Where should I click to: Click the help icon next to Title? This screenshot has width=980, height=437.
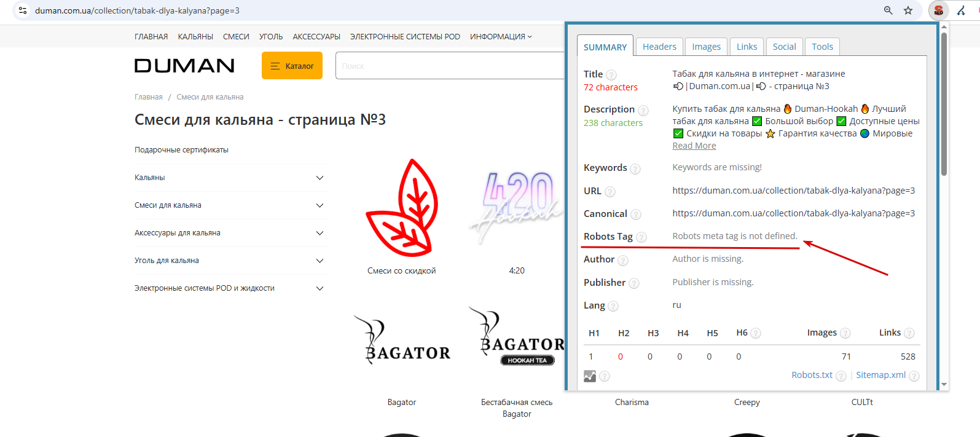(611, 75)
